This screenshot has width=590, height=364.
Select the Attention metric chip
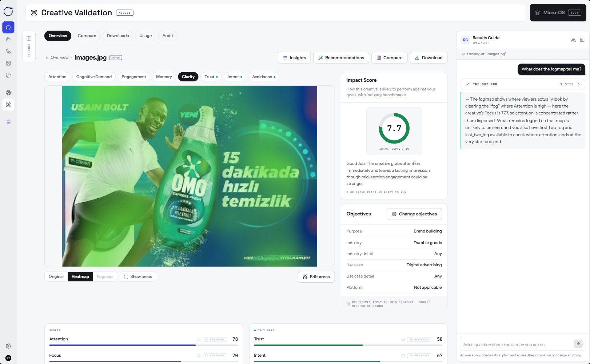57,77
